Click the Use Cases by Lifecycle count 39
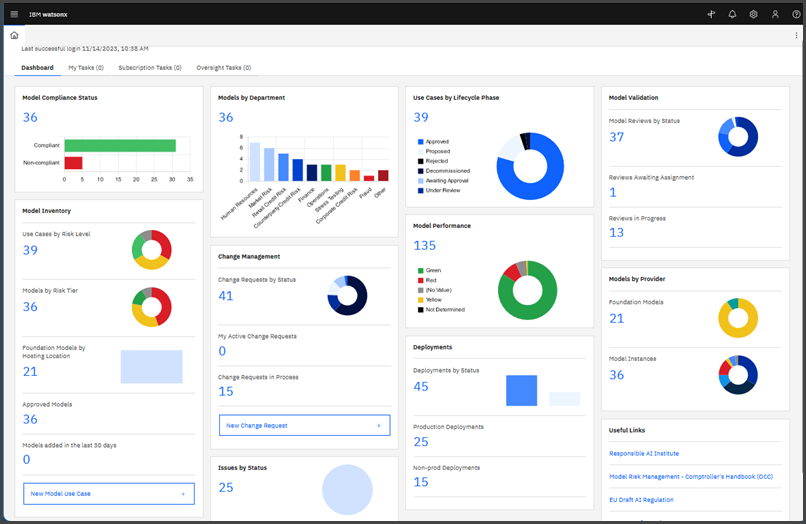 pyautogui.click(x=421, y=117)
